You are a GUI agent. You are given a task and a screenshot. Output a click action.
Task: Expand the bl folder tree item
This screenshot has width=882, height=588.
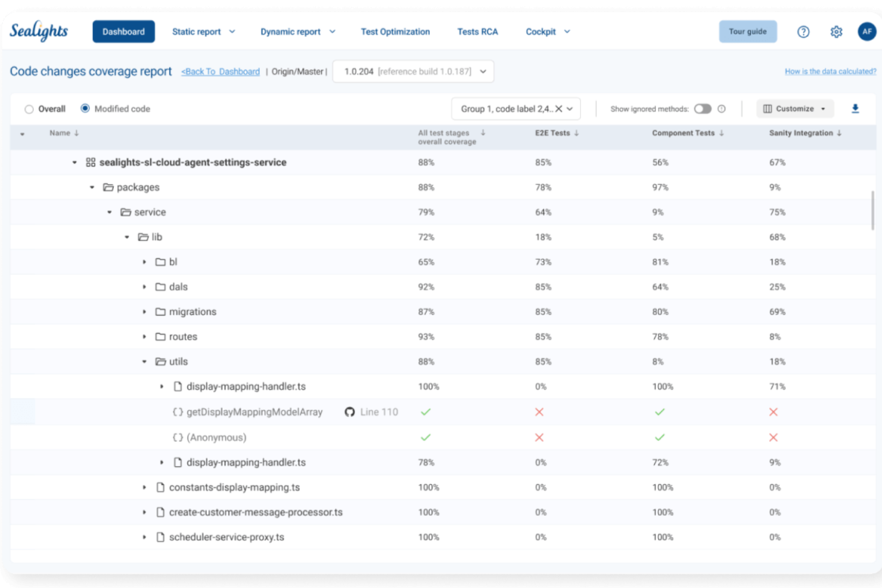[144, 262]
